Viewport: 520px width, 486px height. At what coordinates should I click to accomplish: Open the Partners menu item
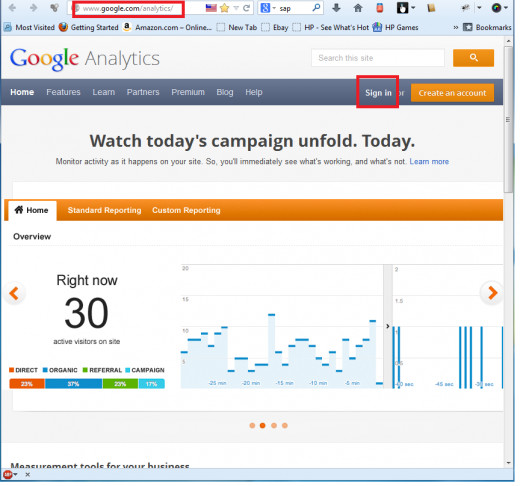point(143,92)
